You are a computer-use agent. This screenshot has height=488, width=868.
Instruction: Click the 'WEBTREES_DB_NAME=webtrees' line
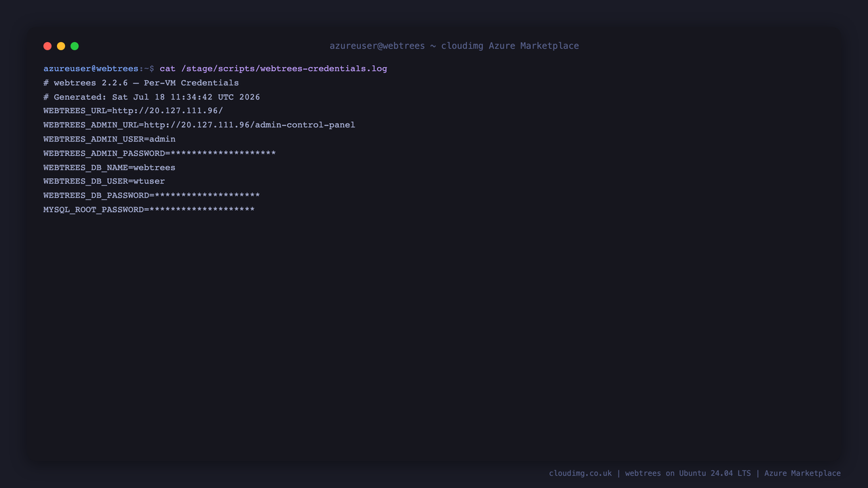109,167
